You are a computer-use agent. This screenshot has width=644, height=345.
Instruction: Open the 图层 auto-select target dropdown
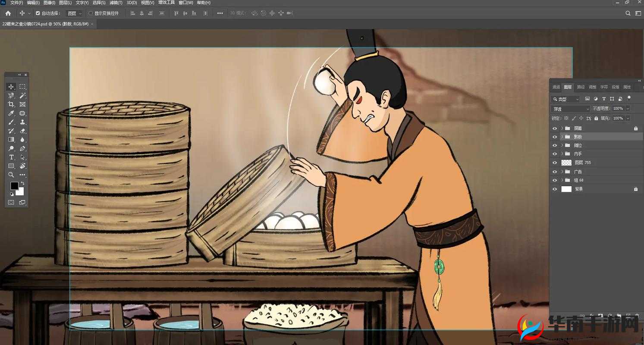pyautogui.click(x=74, y=13)
